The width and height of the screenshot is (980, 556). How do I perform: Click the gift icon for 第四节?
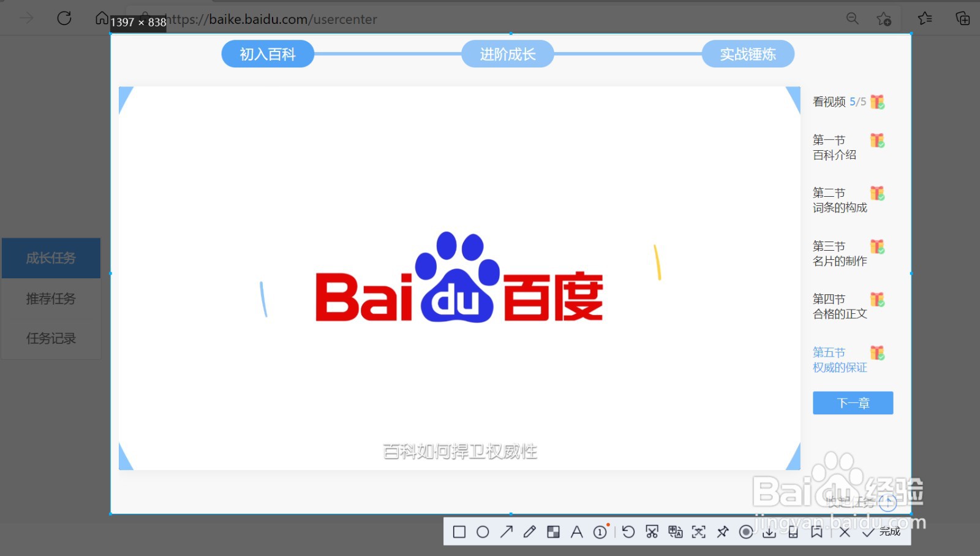pyautogui.click(x=878, y=299)
